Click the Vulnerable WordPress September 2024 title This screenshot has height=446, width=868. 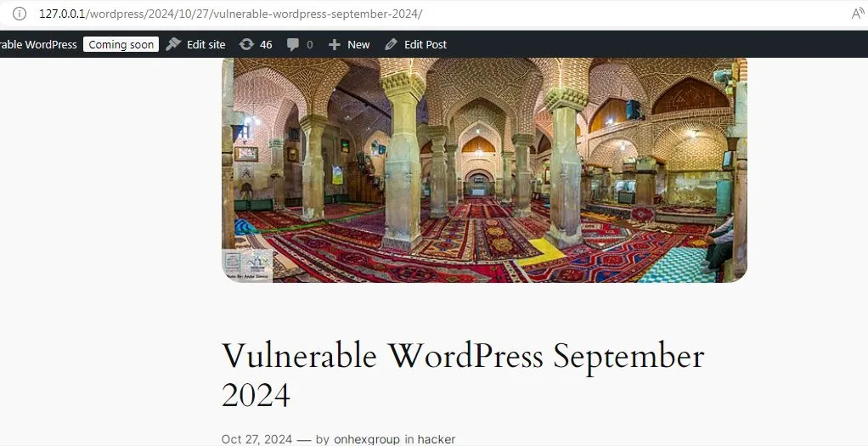[x=463, y=375]
